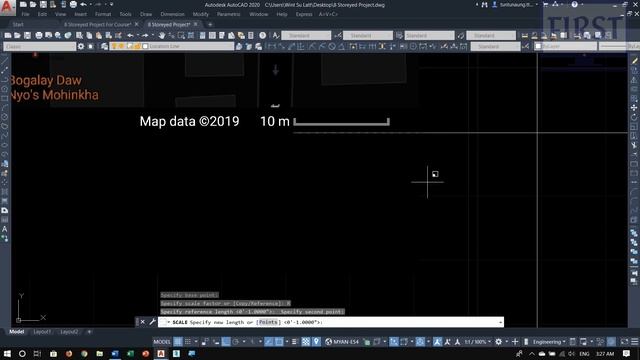Click the SCALE command line input field
The width and height of the screenshot is (640, 360).
tap(331, 322)
